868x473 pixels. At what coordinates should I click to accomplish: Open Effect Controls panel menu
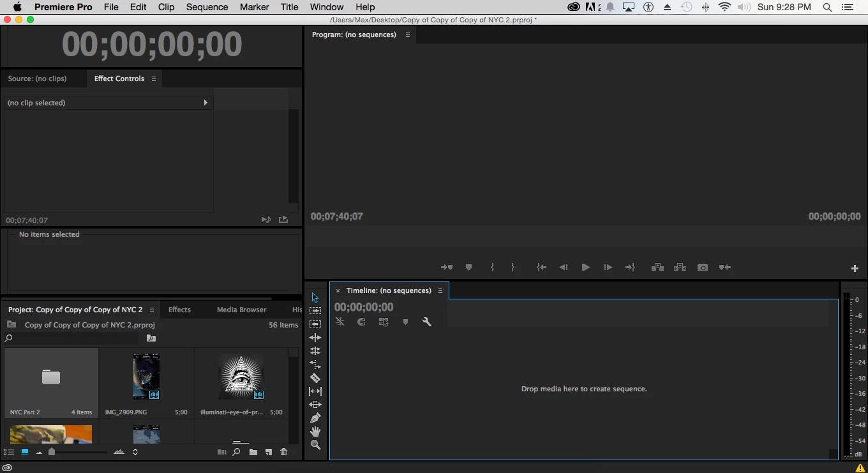click(153, 79)
